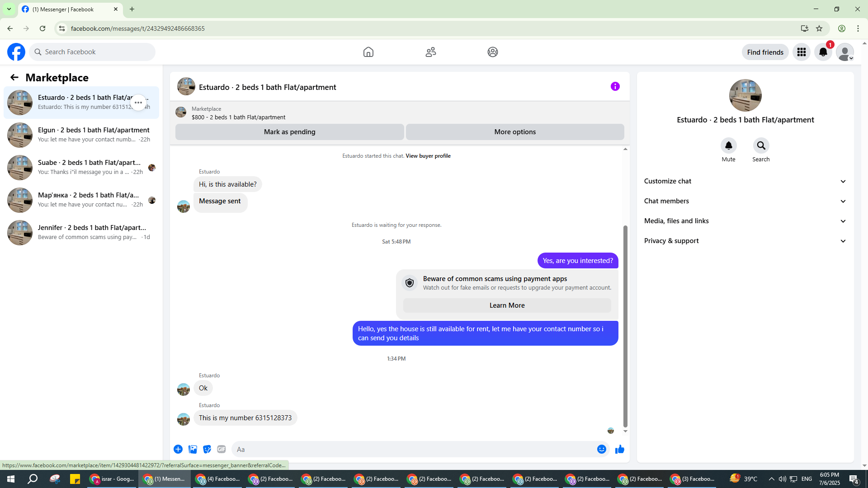868x488 pixels.
Task: Click the Find friends button
Action: (765, 52)
